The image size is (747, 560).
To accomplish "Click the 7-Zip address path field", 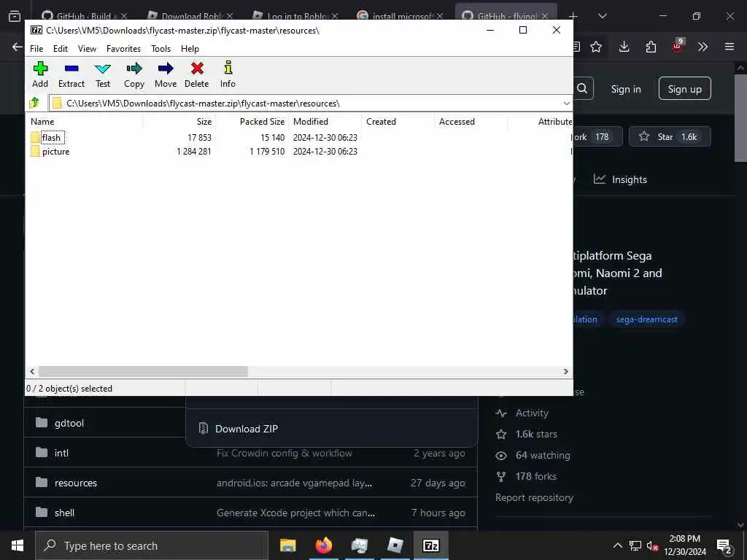I will point(305,104).
